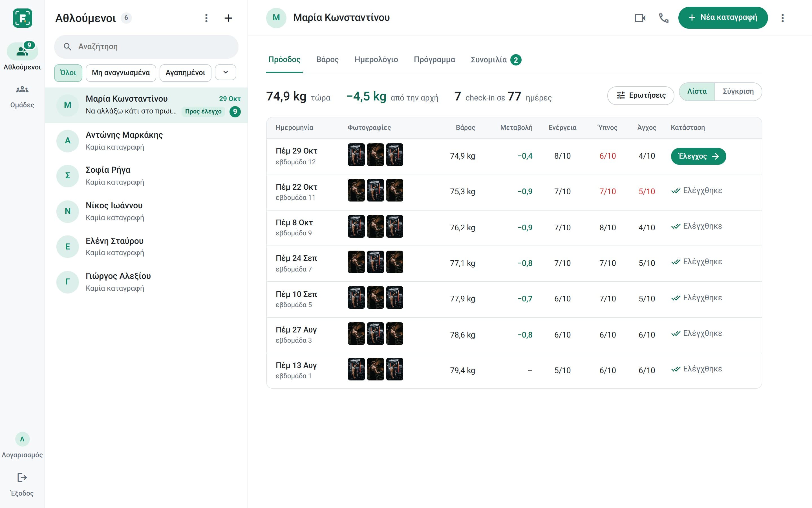Open Λογαριασμός account avatar
The width and height of the screenshot is (812, 508).
pyautogui.click(x=23, y=439)
